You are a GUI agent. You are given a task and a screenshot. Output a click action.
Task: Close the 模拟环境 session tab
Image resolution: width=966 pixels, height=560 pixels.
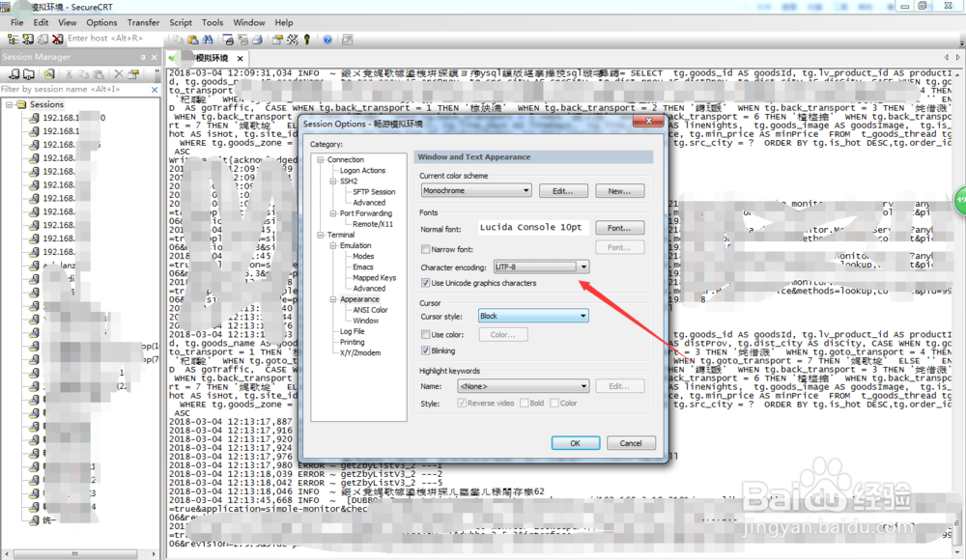pos(240,59)
